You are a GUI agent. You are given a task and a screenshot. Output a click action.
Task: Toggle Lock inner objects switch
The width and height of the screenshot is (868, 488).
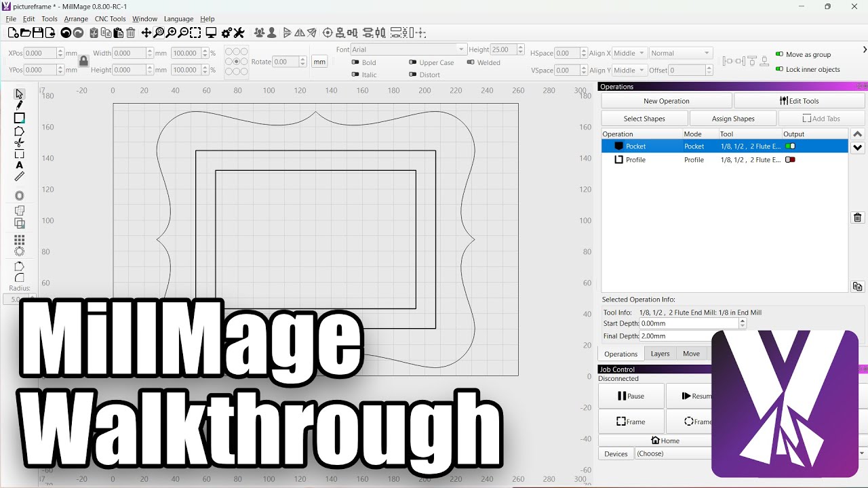[x=780, y=69]
